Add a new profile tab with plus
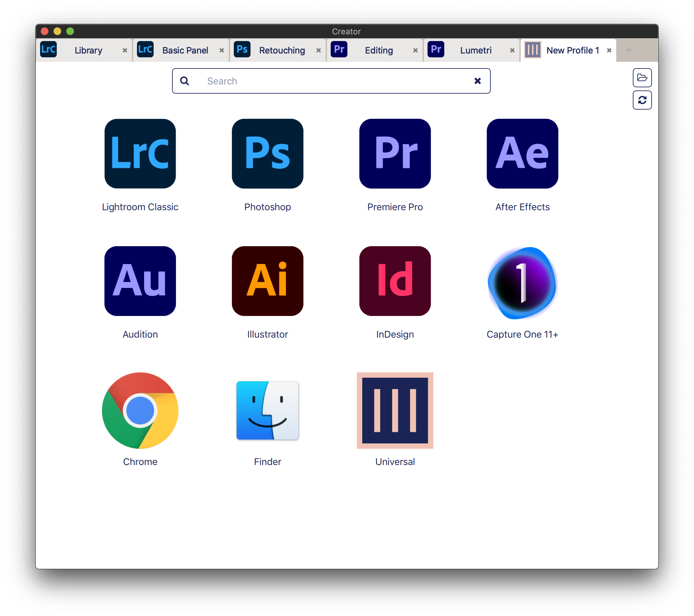 tap(628, 50)
